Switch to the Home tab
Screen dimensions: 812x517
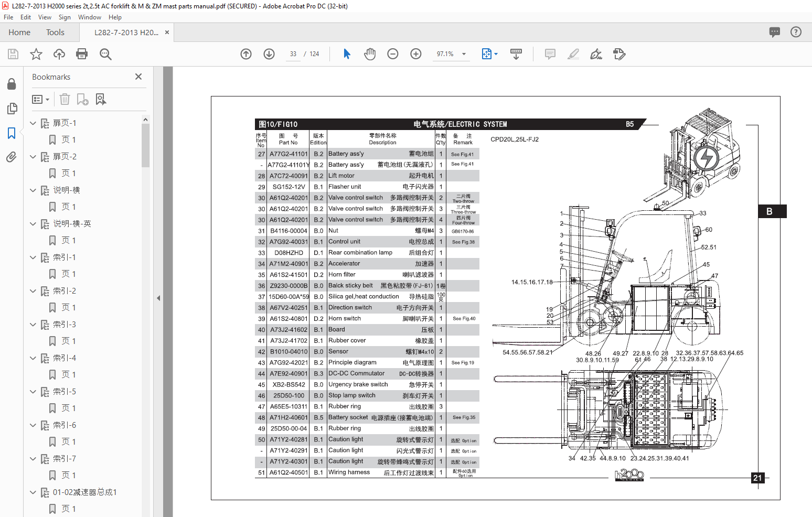pyautogui.click(x=19, y=32)
